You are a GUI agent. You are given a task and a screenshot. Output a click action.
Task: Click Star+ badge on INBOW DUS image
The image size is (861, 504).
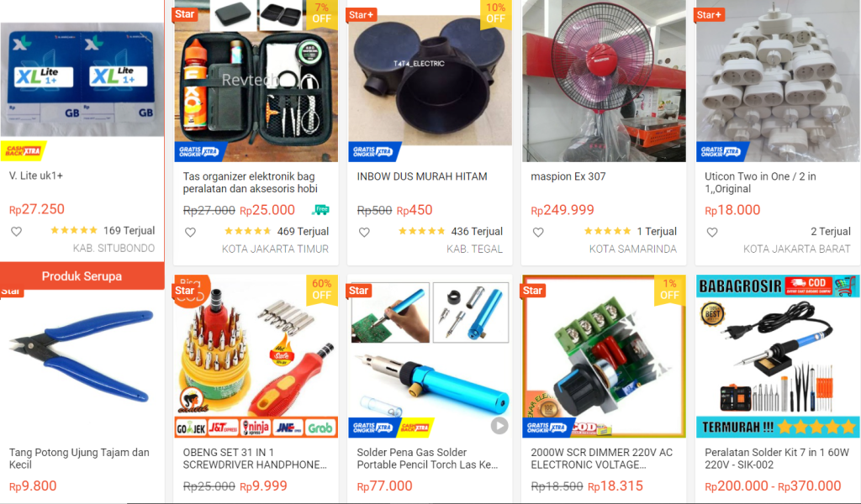362,15
